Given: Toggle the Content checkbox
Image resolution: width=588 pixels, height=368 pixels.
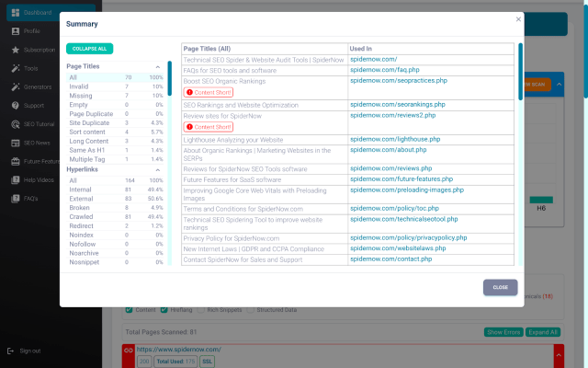Looking at the screenshot, I should tap(129, 310).
